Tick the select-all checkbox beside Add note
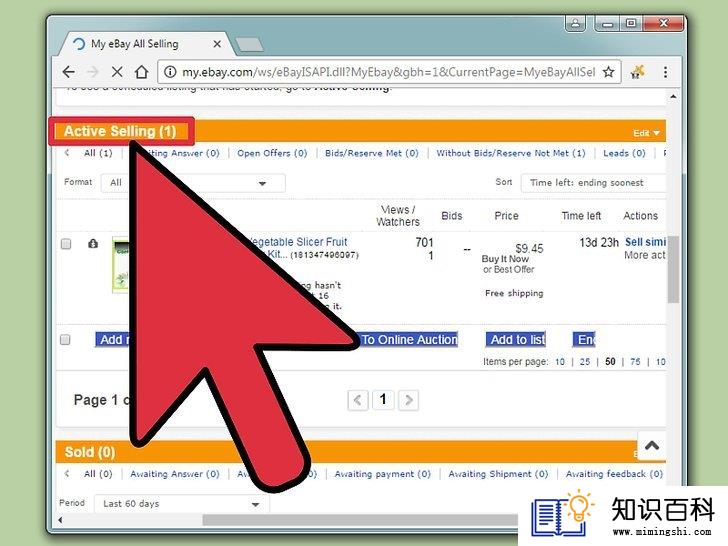The image size is (728, 546). (x=65, y=339)
